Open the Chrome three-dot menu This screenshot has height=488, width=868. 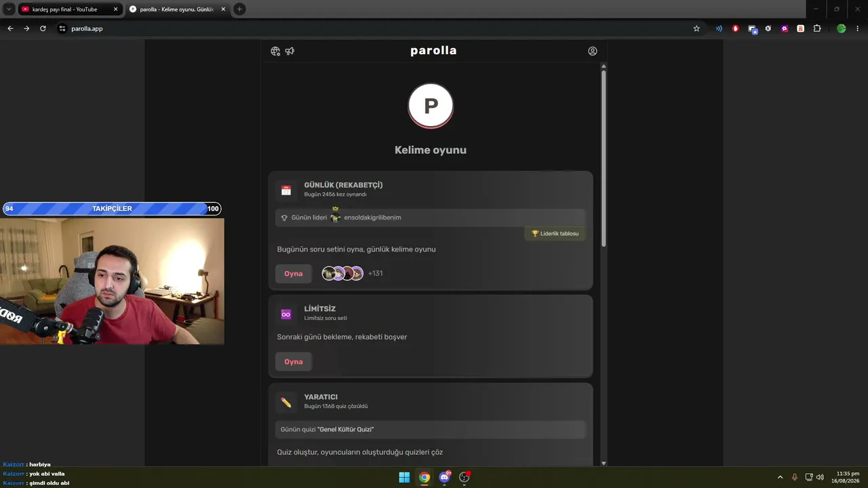coord(858,28)
